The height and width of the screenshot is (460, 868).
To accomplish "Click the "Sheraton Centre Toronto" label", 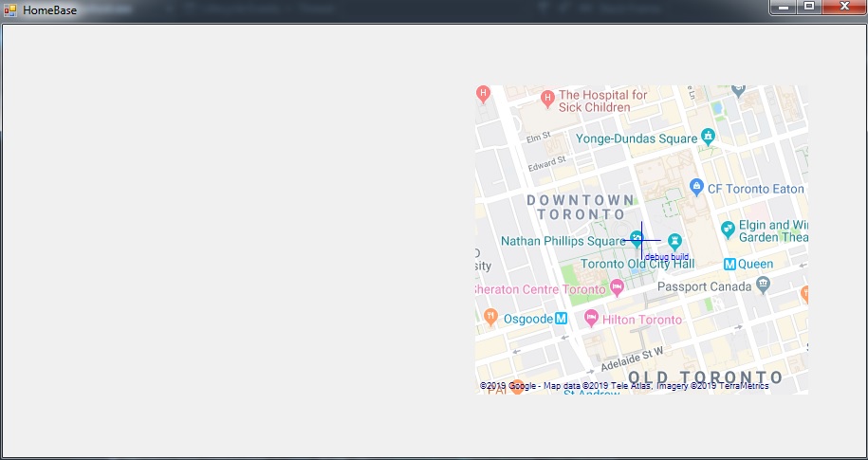I will (x=541, y=289).
